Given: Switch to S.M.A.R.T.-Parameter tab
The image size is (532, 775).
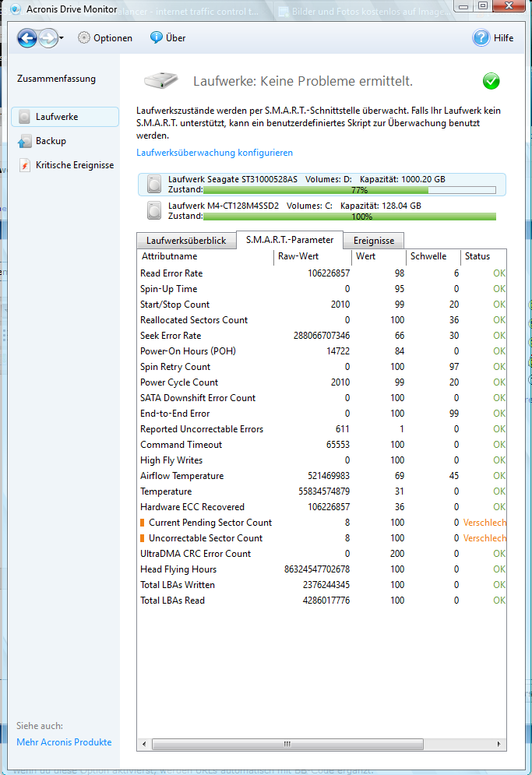Looking at the screenshot, I should [x=290, y=240].
